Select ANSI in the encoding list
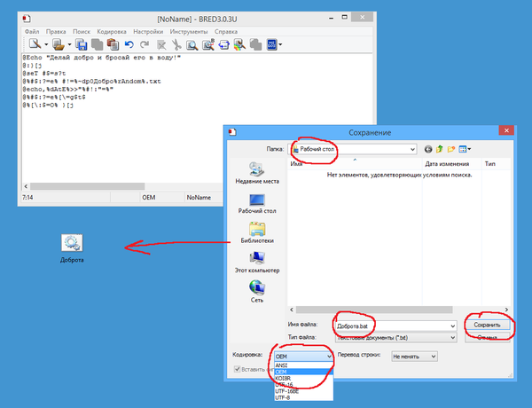The width and height of the screenshot is (532, 408). [x=283, y=364]
